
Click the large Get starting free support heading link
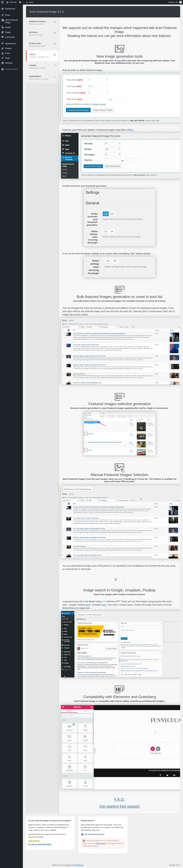click(x=120, y=806)
